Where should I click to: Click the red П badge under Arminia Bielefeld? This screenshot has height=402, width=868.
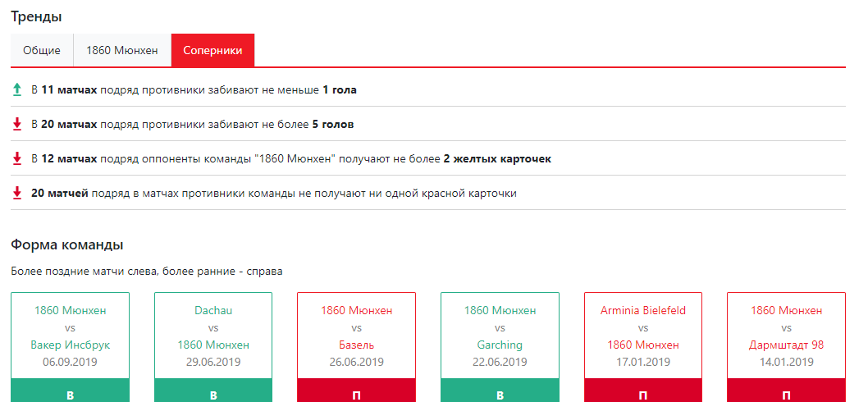tap(643, 394)
